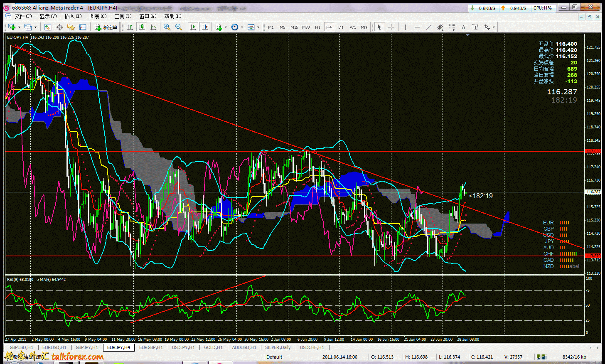Click the MetaTrader app icon in the title bar
Viewport: 605px width, 364px height.
(x=6, y=7)
